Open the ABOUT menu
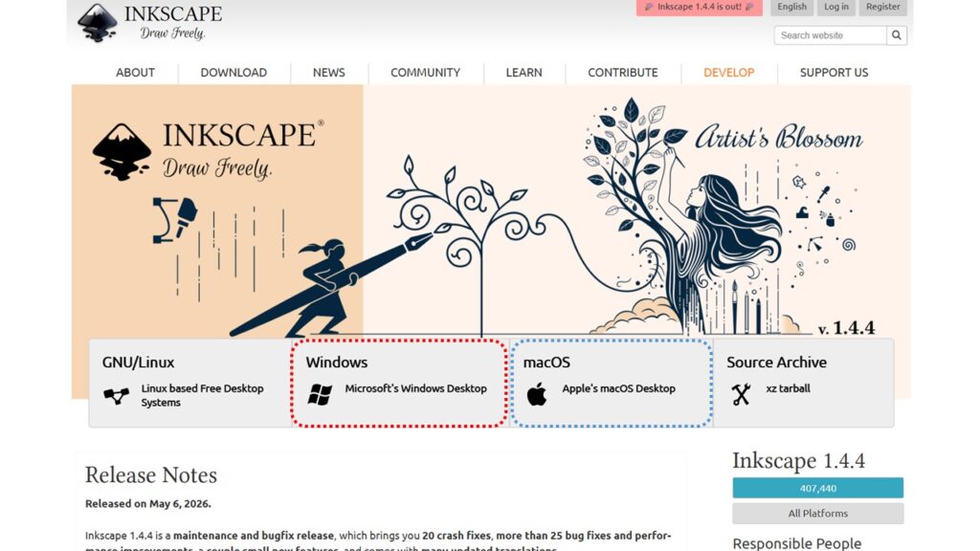 [x=135, y=73]
